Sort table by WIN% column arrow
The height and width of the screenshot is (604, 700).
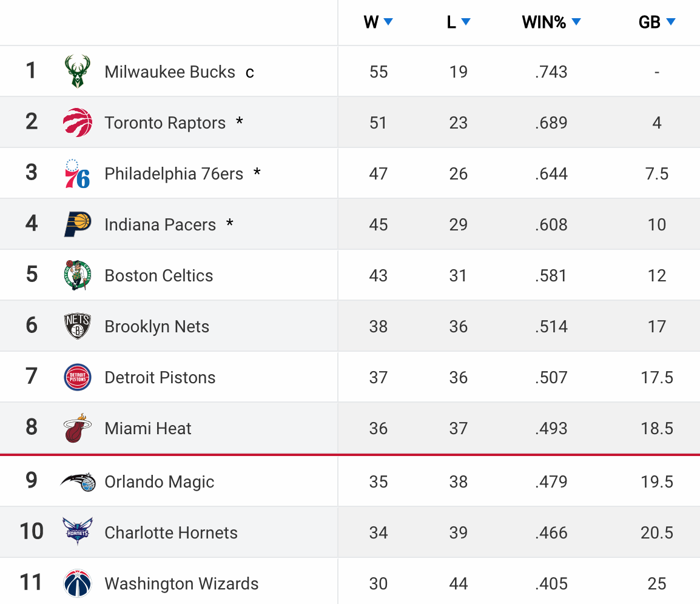coord(576,22)
